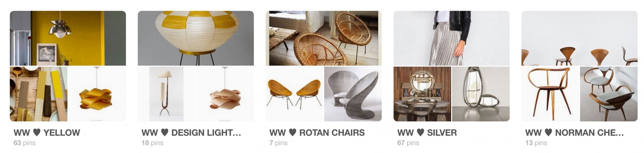Open the WW NORMAN CHE... board title

pyautogui.click(x=575, y=132)
